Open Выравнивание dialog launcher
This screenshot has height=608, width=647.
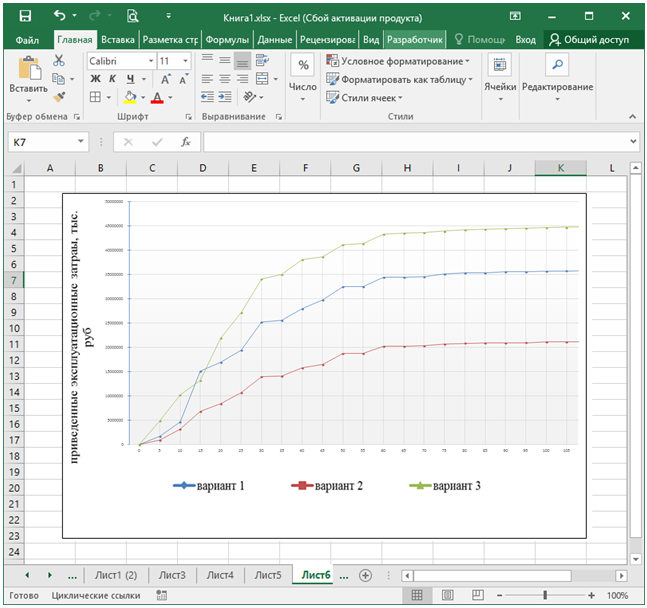279,117
